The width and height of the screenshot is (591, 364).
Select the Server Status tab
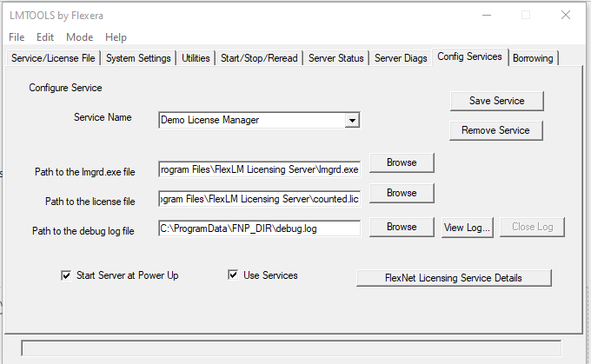(335, 58)
